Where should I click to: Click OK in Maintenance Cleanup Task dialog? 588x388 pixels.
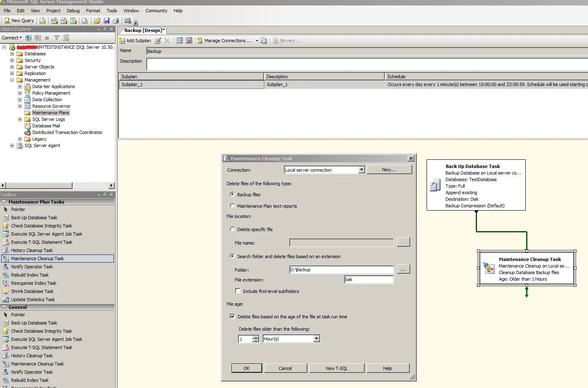pyautogui.click(x=246, y=368)
